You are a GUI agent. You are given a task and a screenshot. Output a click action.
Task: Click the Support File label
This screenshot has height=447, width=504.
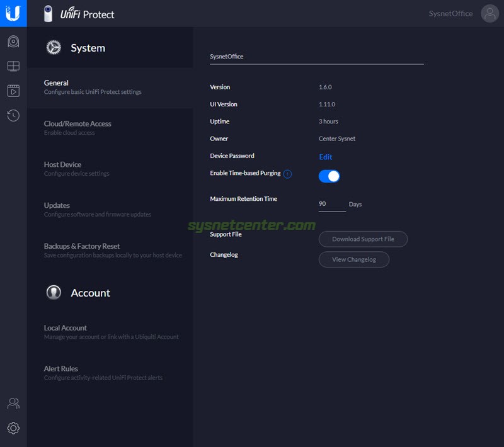pyautogui.click(x=226, y=234)
